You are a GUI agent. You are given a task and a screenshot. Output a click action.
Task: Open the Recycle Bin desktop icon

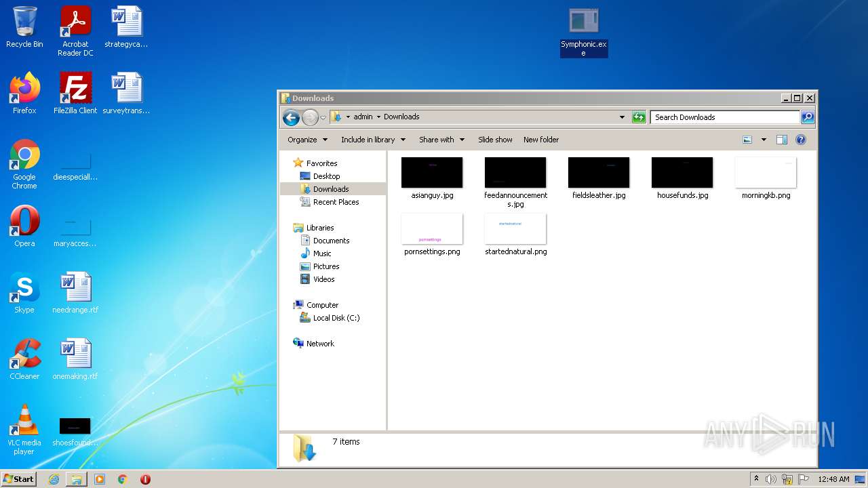point(24,28)
